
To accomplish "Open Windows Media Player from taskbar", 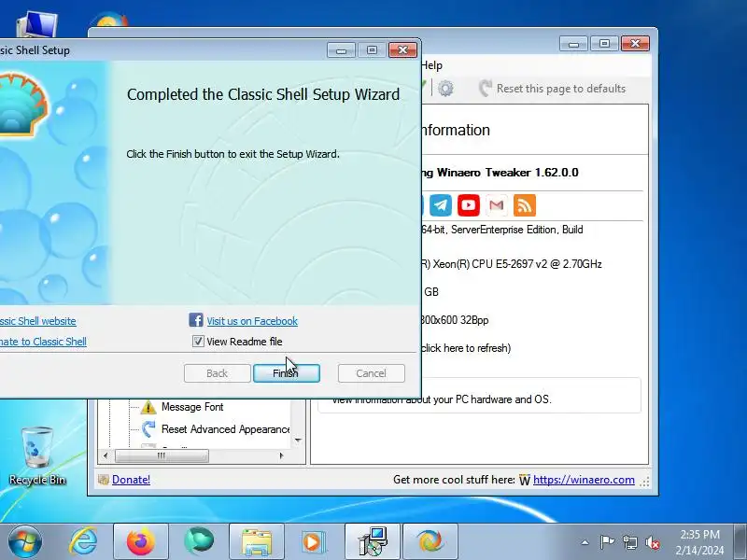I will click(x=313, y=541).
